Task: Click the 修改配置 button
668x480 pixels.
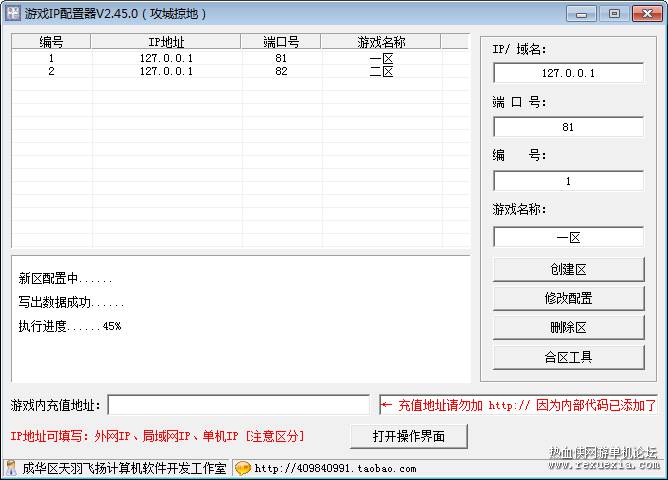Action: (568, 298)
